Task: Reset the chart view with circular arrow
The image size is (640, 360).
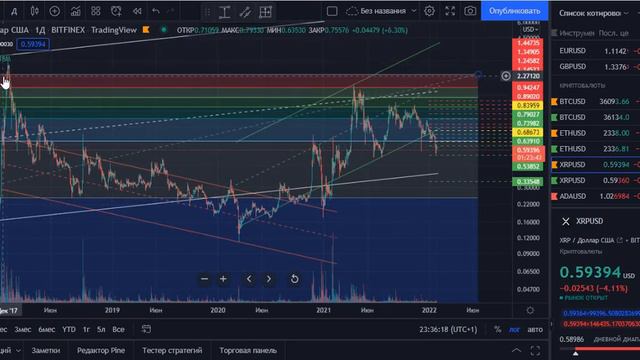Action: (x=294, y=279)
